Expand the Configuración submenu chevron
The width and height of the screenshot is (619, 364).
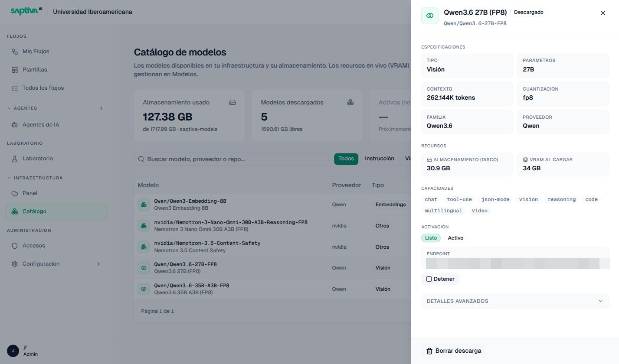pyautogui.click(x=98, y=264)
